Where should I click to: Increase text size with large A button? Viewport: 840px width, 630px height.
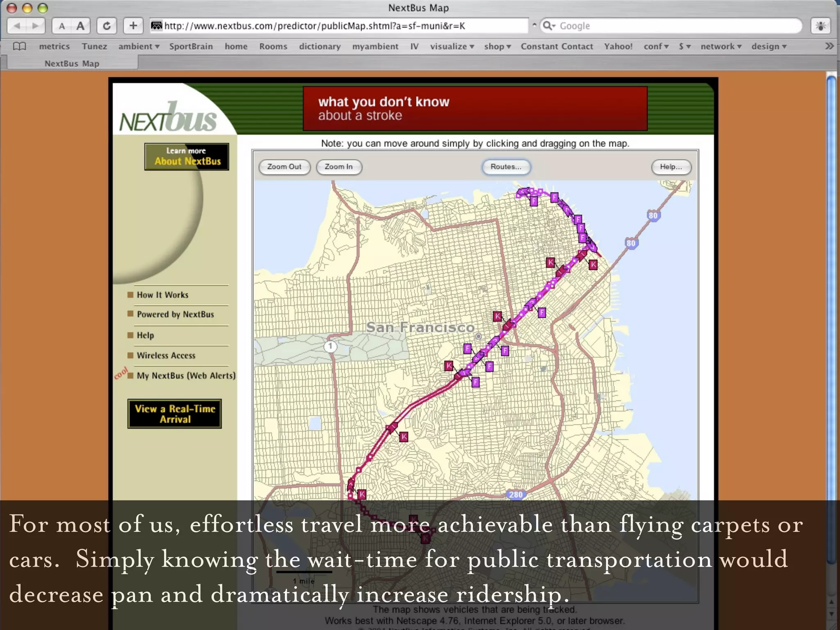tap(81, 26)
